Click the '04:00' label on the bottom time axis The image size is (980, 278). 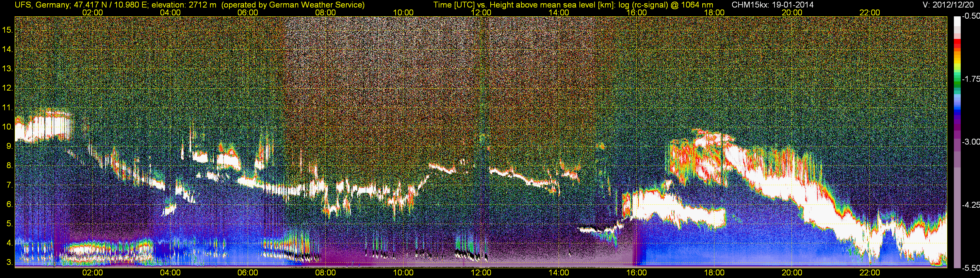pyautogui.click(x=170, y=273)
